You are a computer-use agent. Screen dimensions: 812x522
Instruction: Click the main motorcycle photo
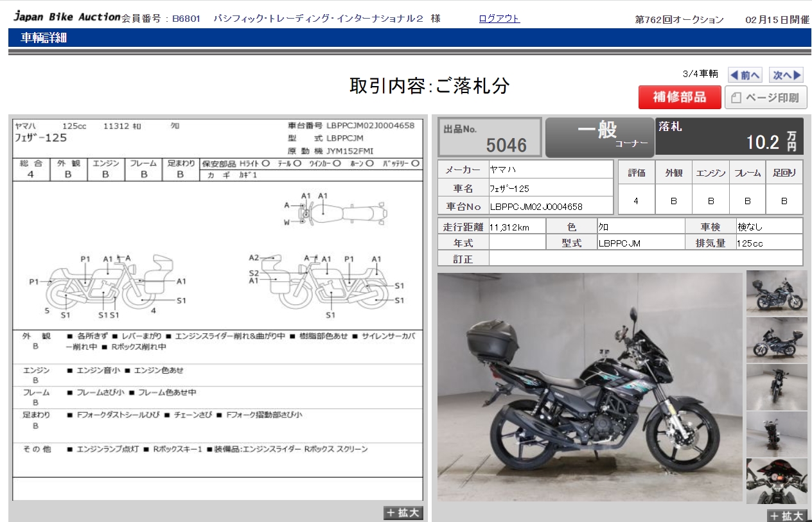click(590, 387)
